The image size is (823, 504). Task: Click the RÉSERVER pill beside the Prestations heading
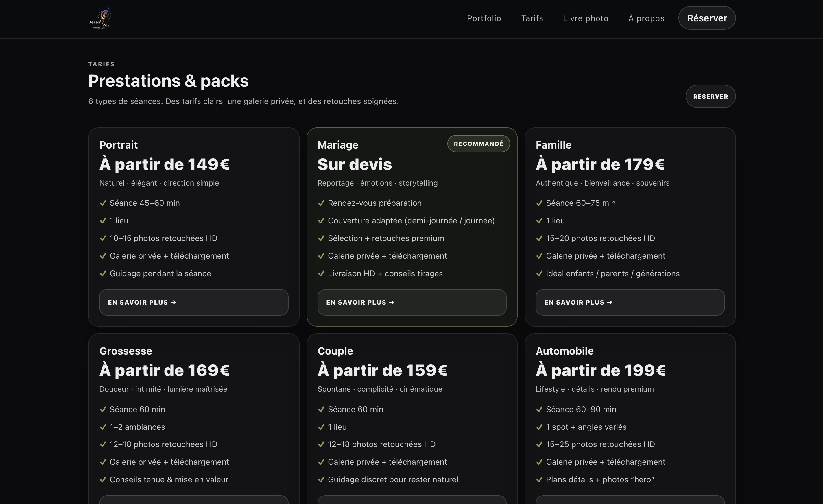[711, 97]
